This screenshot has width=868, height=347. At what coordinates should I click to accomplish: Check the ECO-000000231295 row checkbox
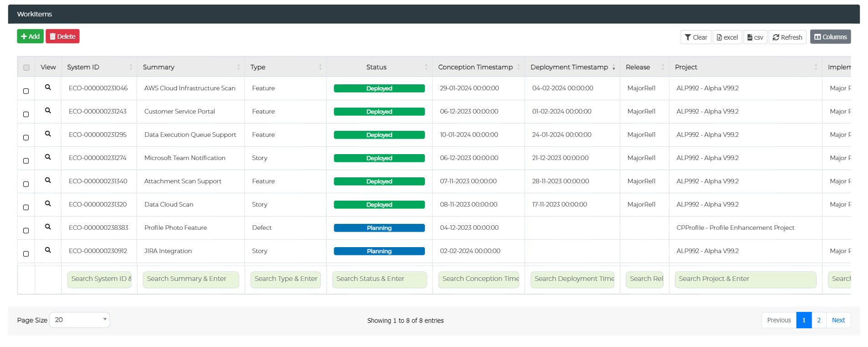26,138
